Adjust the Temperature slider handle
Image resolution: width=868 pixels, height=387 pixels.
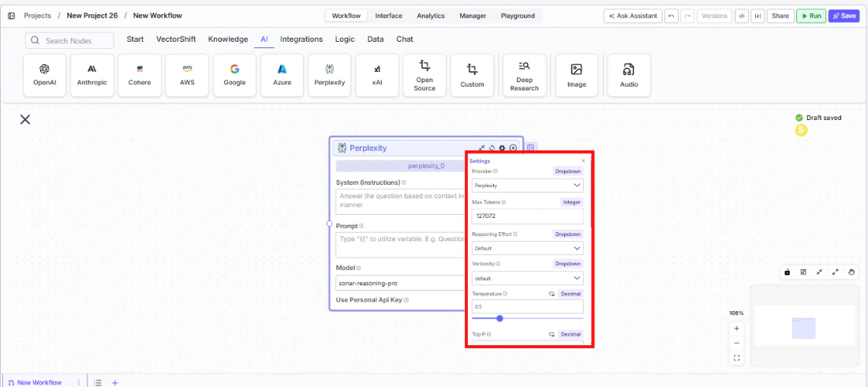coord(499,318)
